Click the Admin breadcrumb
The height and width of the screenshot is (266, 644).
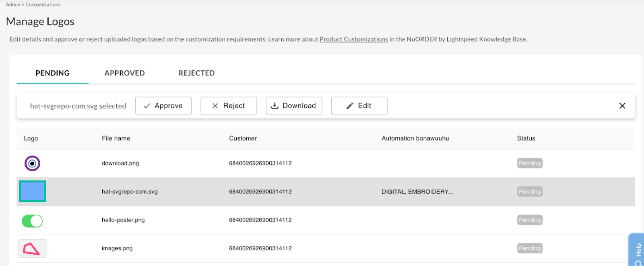coord(13,4)
